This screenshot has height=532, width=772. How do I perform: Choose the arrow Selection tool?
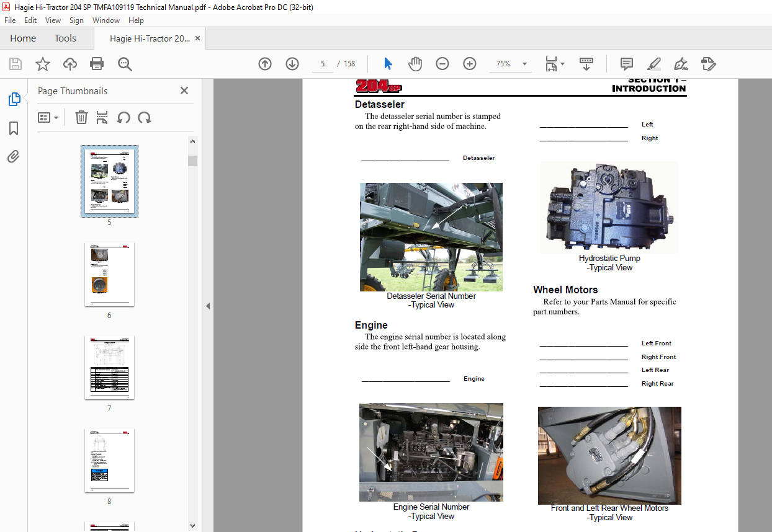tap(388, 64)
